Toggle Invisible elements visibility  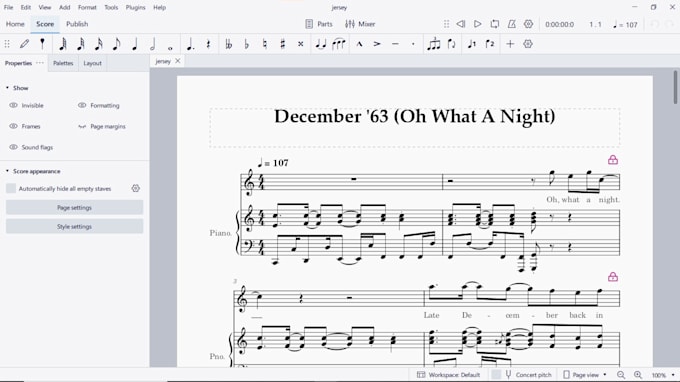click(x=13, y=105)
